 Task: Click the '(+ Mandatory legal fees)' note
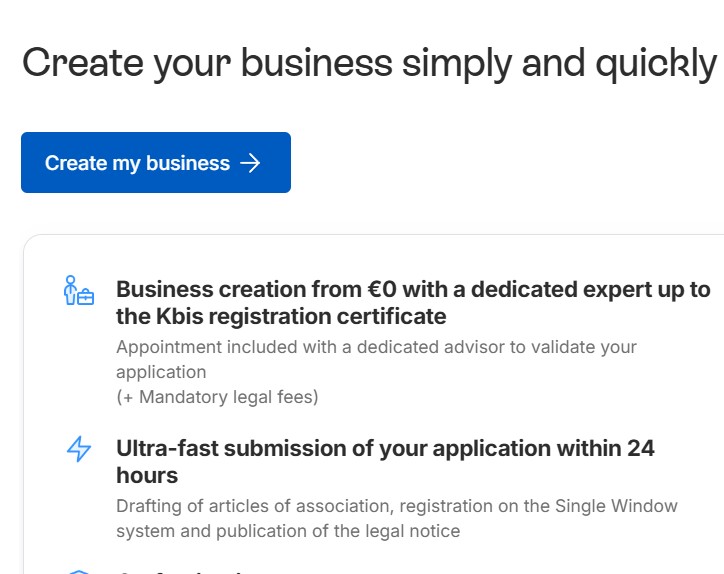[217, 397]
